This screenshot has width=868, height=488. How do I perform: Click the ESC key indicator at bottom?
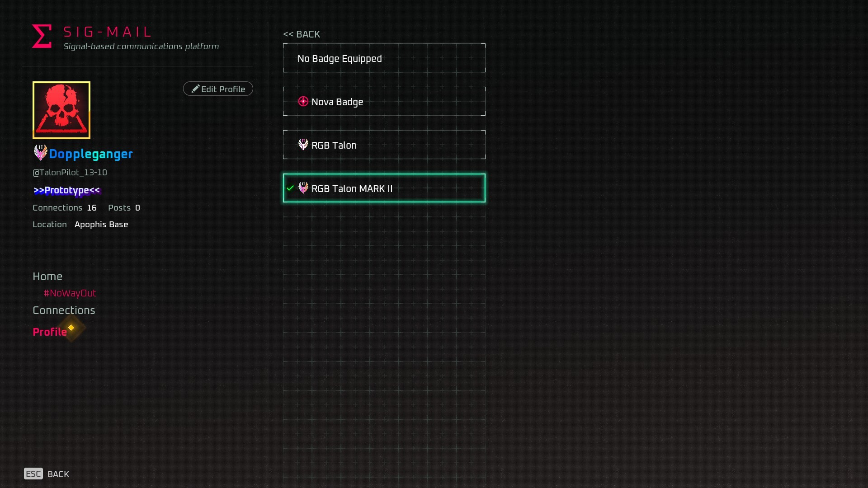pos(33,474)
